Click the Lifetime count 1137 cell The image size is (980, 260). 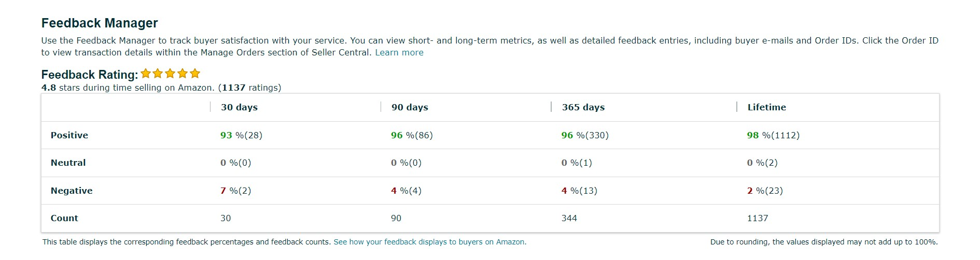(758, 218)
